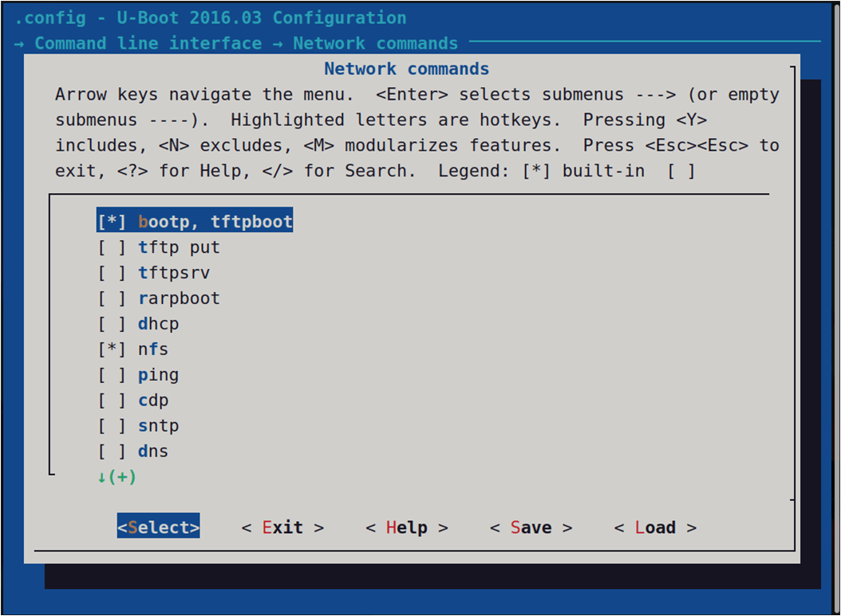The image size is (841, 616).
Task: Click the Exit button
Action: (282, 527)
